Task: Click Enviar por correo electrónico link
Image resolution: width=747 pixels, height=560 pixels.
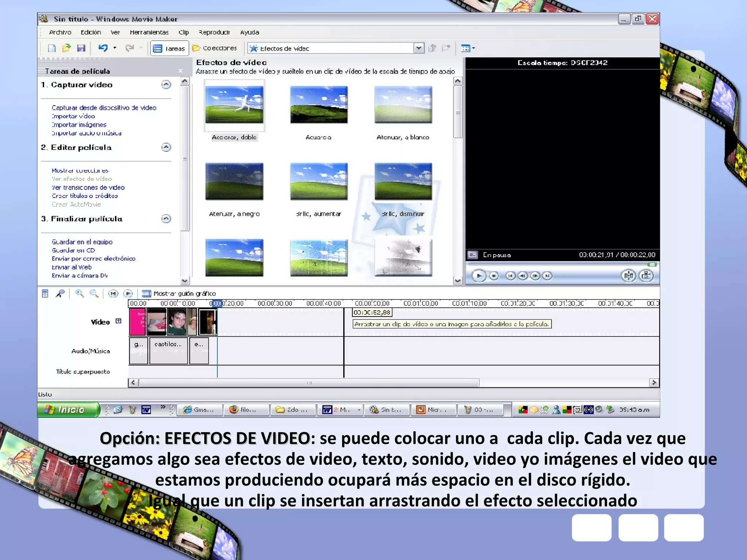Action: pos(93,259)
